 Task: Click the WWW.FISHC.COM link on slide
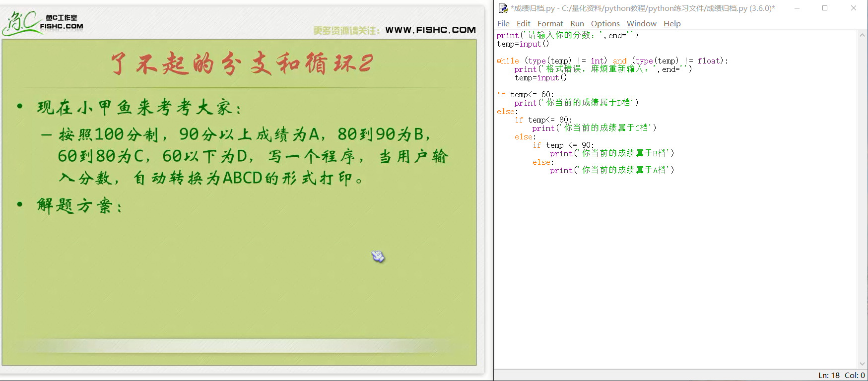(430, 30)
